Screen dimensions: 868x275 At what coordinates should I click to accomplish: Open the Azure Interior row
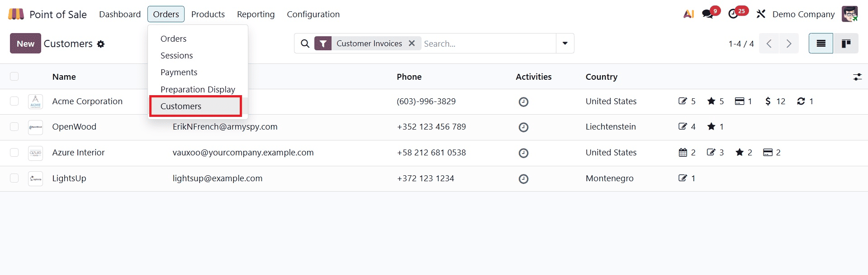(434, 153)
